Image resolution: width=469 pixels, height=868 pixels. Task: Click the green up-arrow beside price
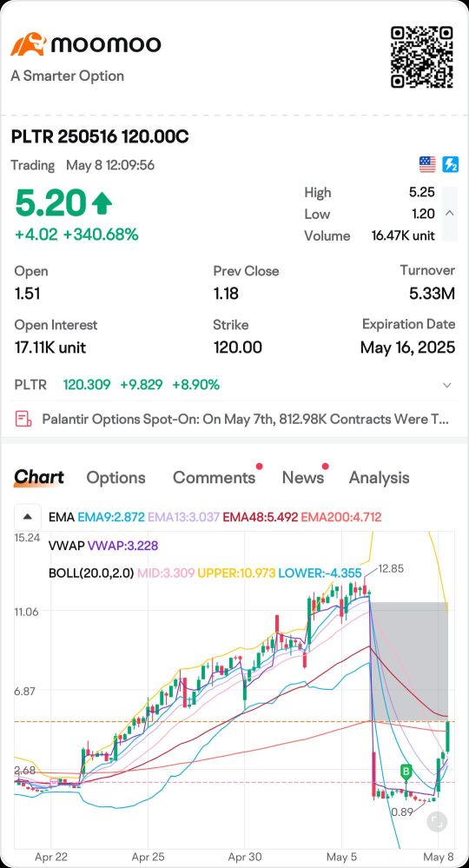coord(102,203)
